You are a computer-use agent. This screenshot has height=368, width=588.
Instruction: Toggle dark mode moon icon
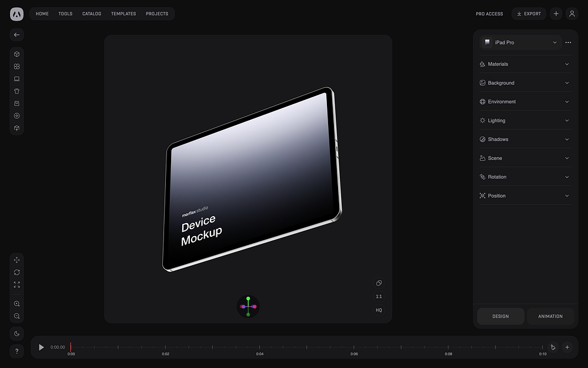16,333
